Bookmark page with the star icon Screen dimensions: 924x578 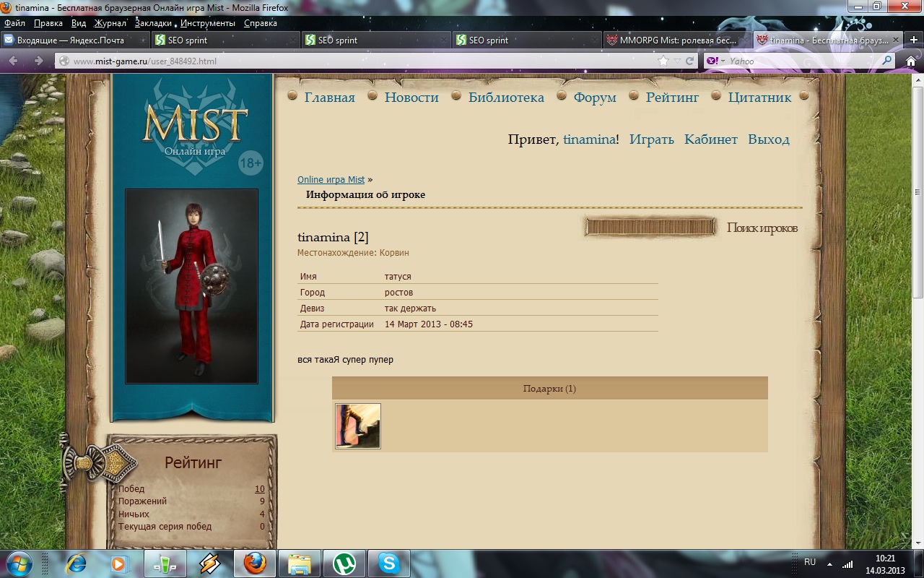click(663, 61)
